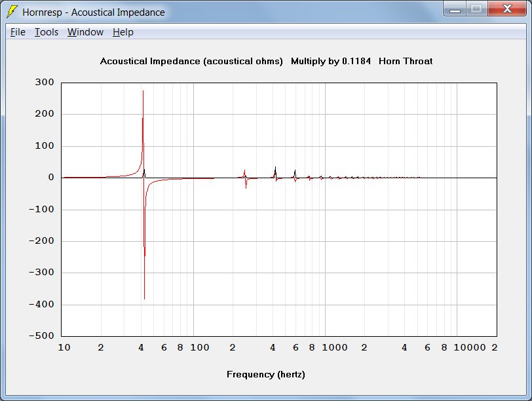Close the Acoustical Impedance window

(507, 9)
